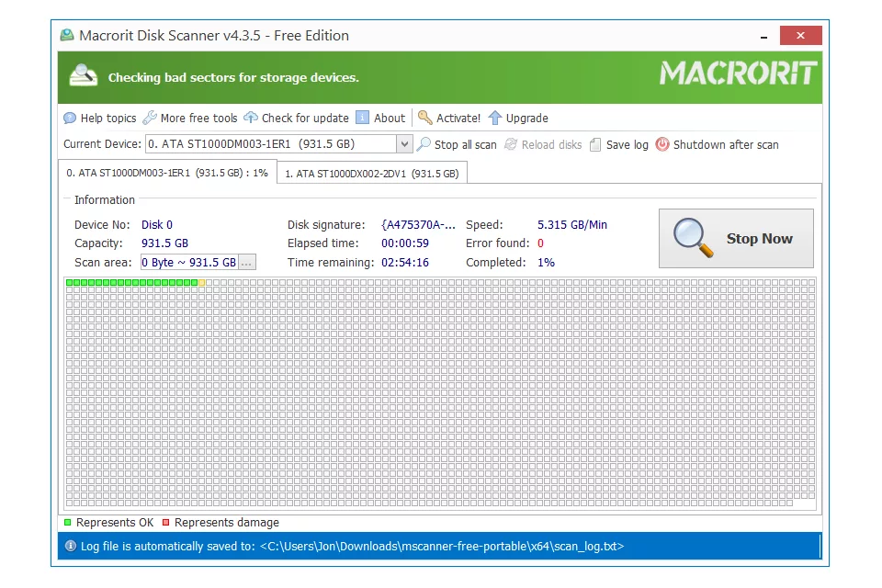This screenshot has height=588, width=882.
Task: Close the Macrorit Disk Scanner window
Action: pos(800,36)
